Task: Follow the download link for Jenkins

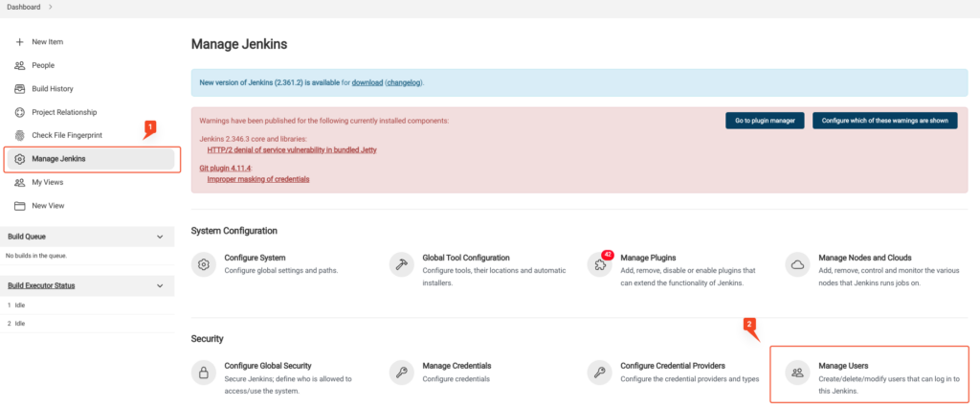Action: pyautogui.click(x=367, y=82)
